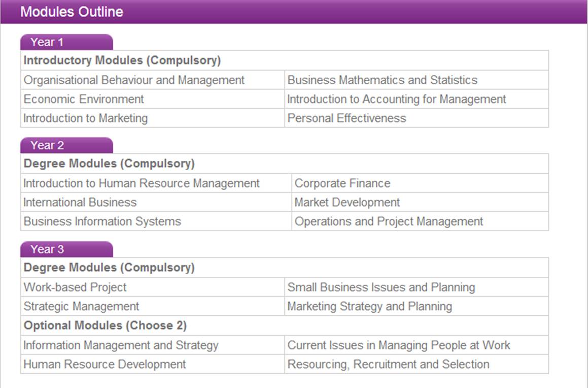
Task: Open the Year 3 tab label
Action: click(x=47, y=249)
